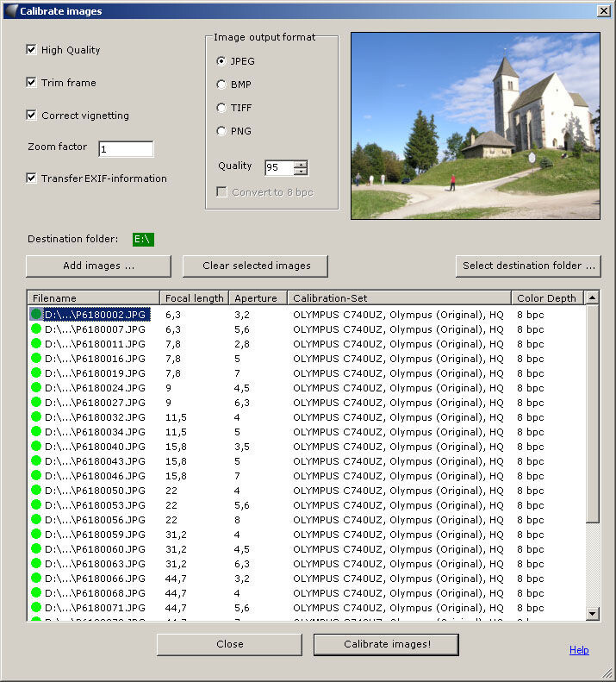This screenshot has height=682, width=616.
Task: Click green status dot for P6180011.JPG
Action: pos(36,343)
